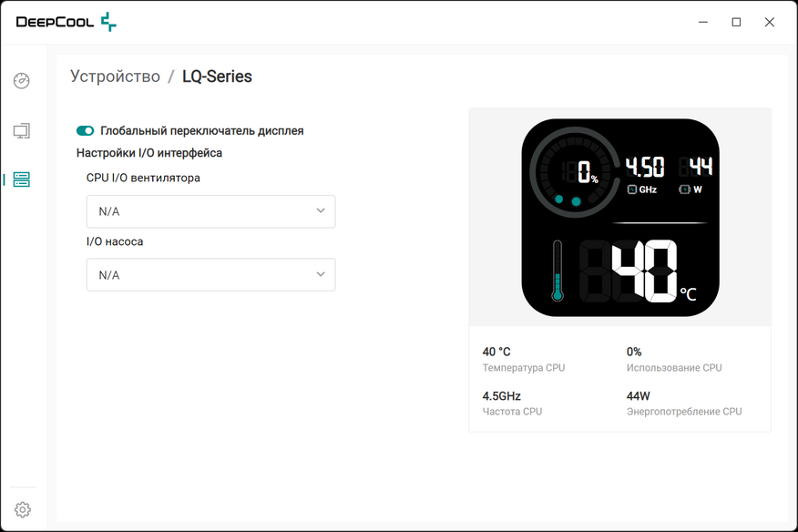Open the dashboard gauge sidebar icon
This screenshot has width=798, height=532.
pos(21,80)
